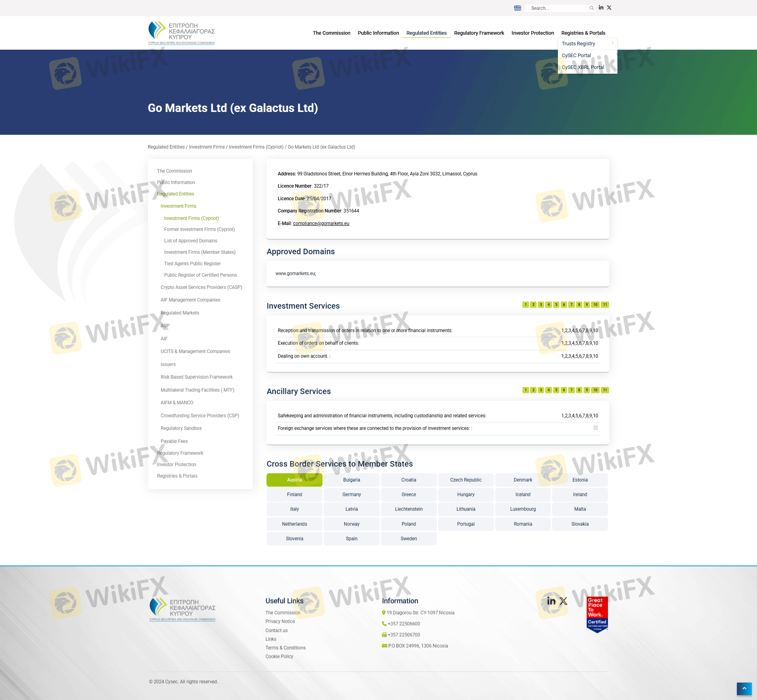Screen dimensions: 757x700
Task: Click the scroll-to-top arrow button
Action: (x=744, y=689)
